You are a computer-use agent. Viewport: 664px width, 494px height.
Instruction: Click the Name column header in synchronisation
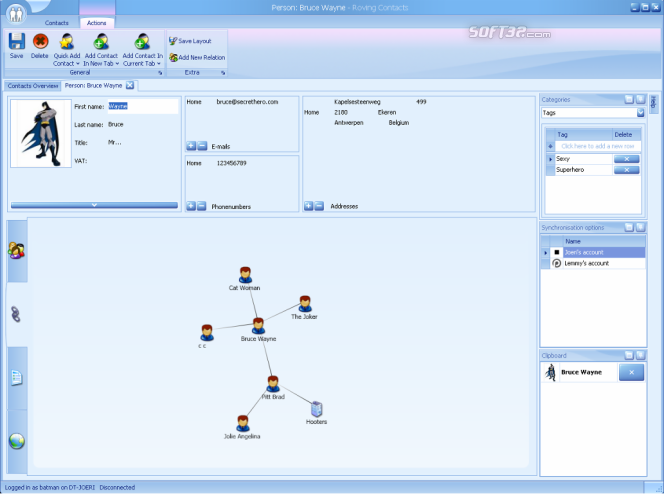pyautogui.click(x=604, y=241)
